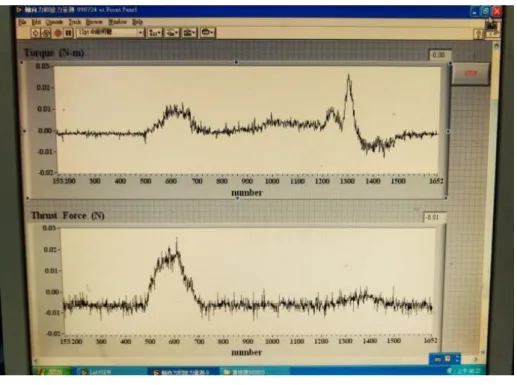Minimize the Front Panel window
The height and width of the screenshot is (385, 517).
474,12
